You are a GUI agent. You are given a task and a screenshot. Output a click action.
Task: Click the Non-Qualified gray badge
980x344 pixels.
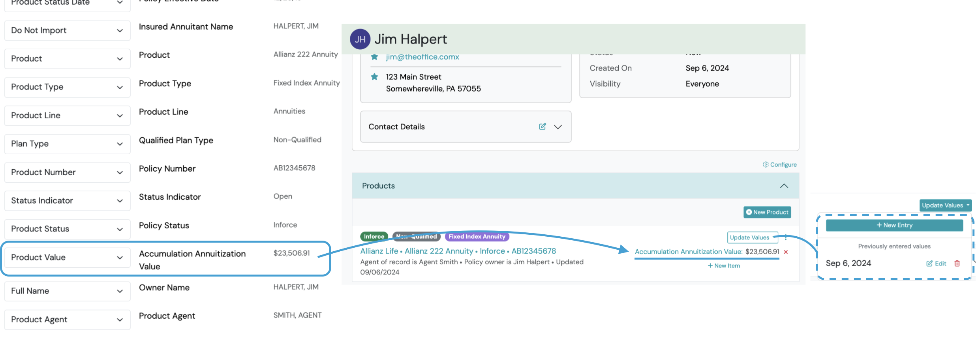coord(417,237)
